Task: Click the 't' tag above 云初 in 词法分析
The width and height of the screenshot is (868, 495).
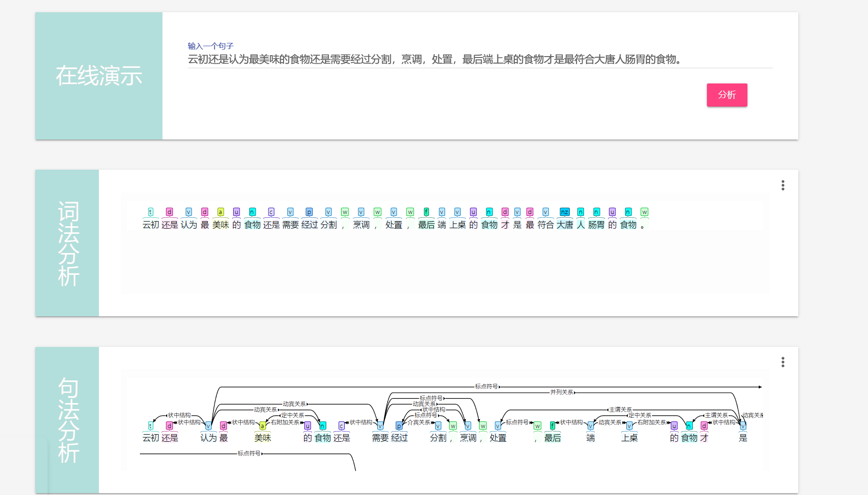Action: 151,212
